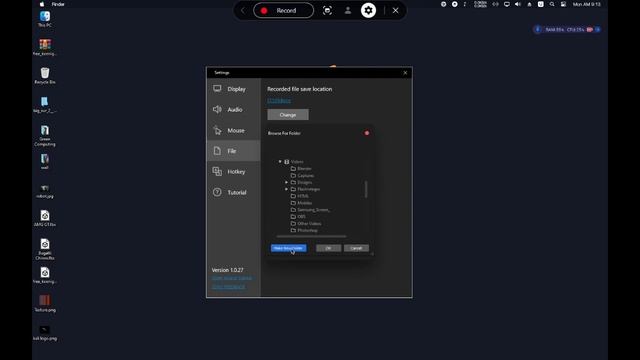Click the Change button for save location
The image size is (640, 360).
click(288, 115)
